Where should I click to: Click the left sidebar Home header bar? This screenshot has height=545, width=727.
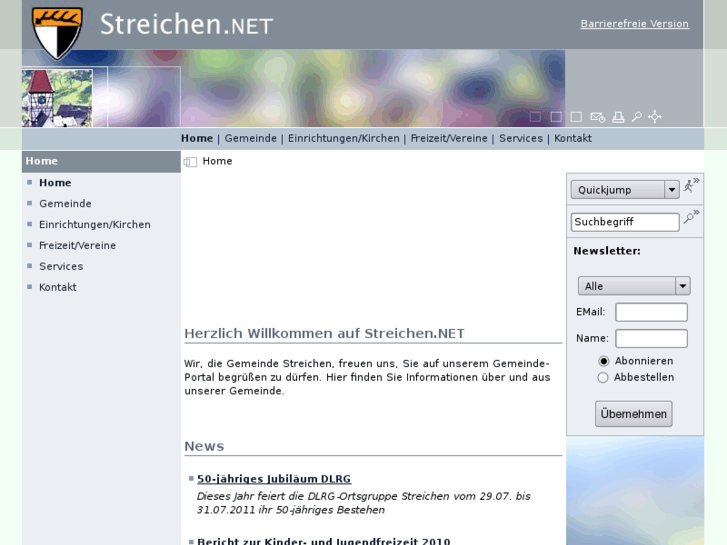click(x=101, y=161)
